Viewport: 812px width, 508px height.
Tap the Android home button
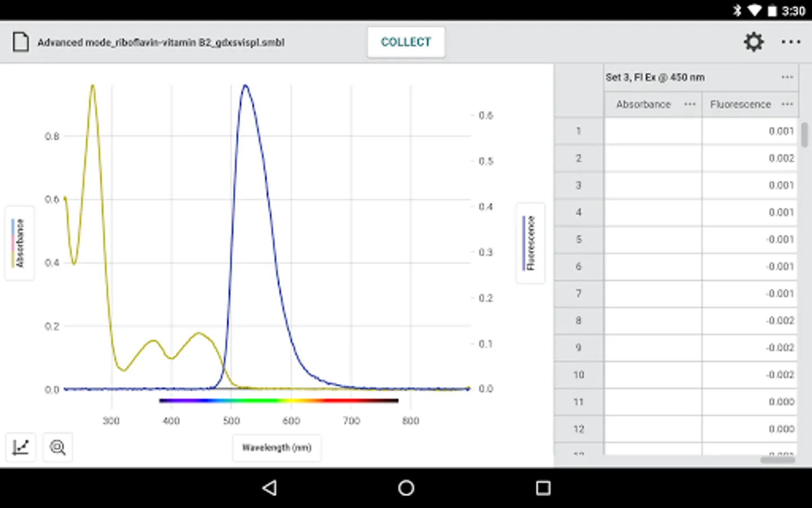tap(406, 488)
